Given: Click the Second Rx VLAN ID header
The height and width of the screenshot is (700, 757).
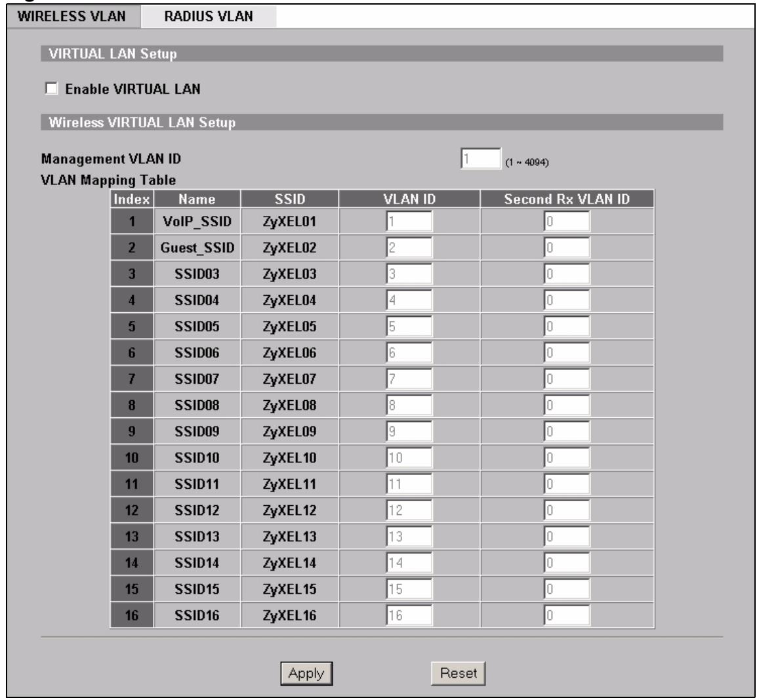Looking at the screenshot, I should pyautogui.click(x=567, y=199).
